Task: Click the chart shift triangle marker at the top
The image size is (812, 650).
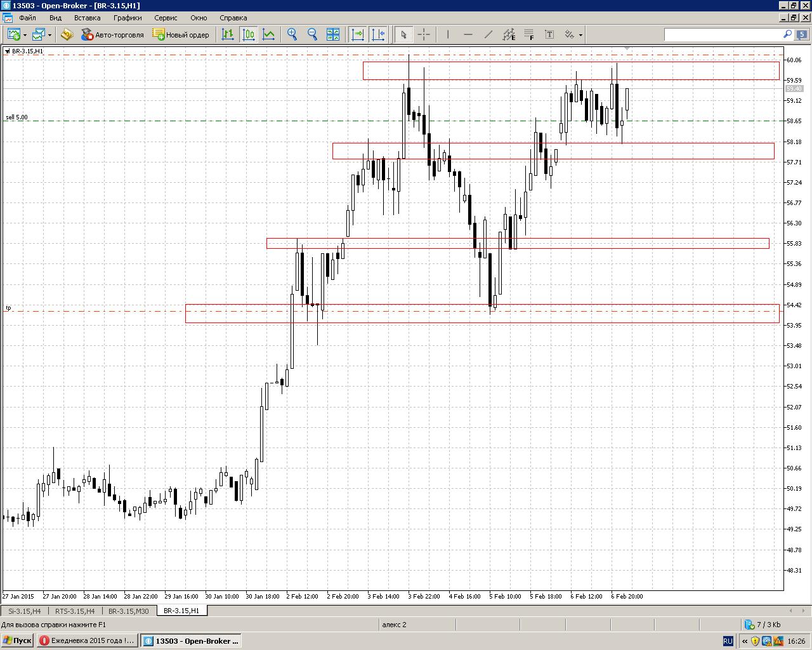Action: pyautogui.click(x=627, y=48)
